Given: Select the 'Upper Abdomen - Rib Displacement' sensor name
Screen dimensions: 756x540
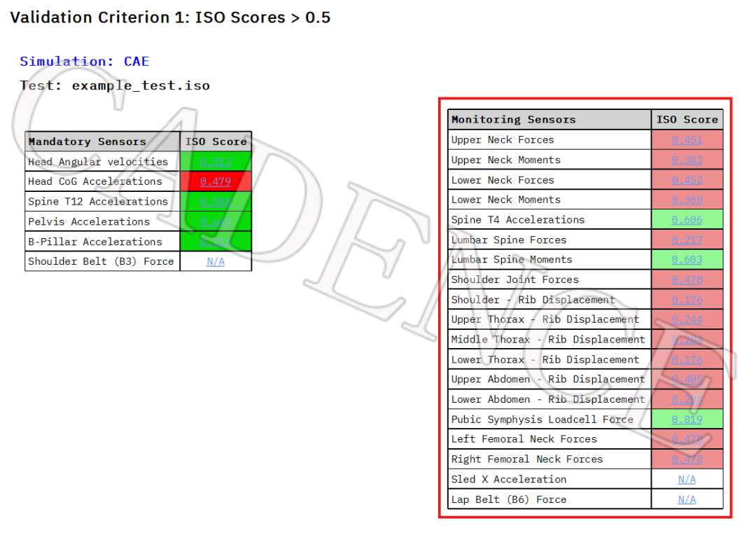Looking at the screenshot, I should tap(548, 380).
